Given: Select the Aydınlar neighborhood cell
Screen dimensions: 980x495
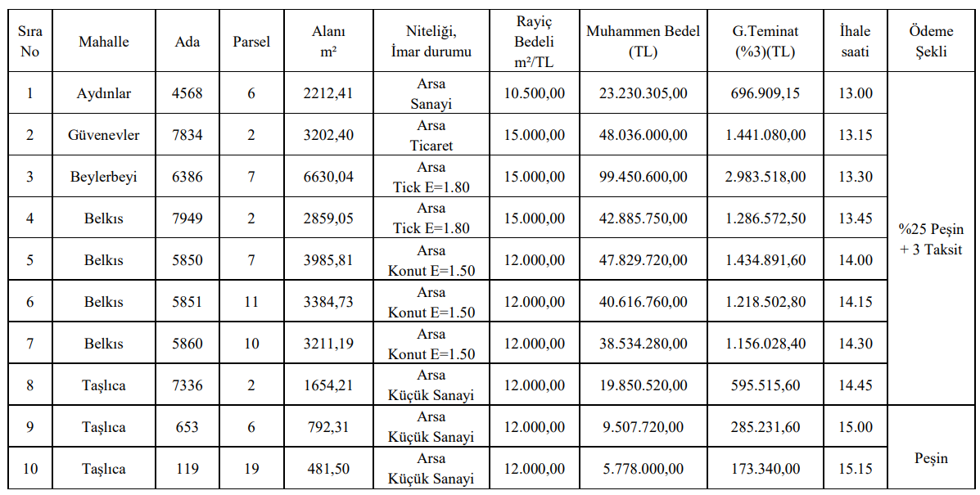Looking at the screenshot, I should click(104, 93).
